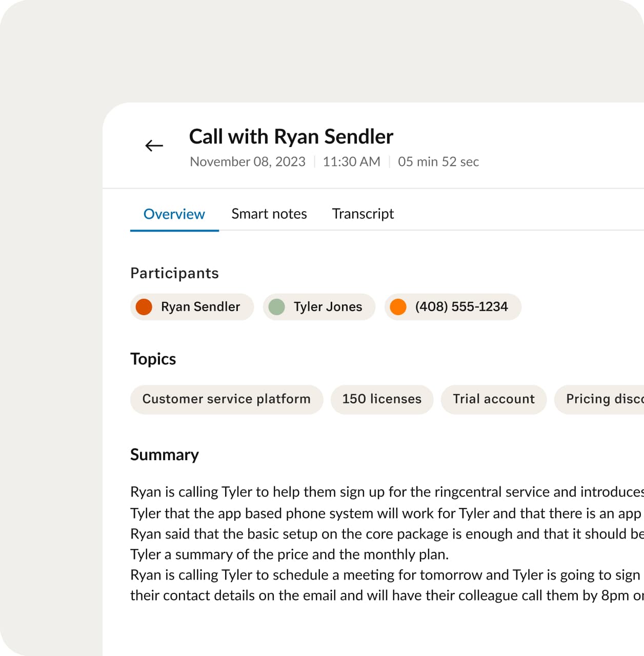This screenshot has height=656, width=644.
Task: Click the Participants section heading
Action: [x=174, y=273]
